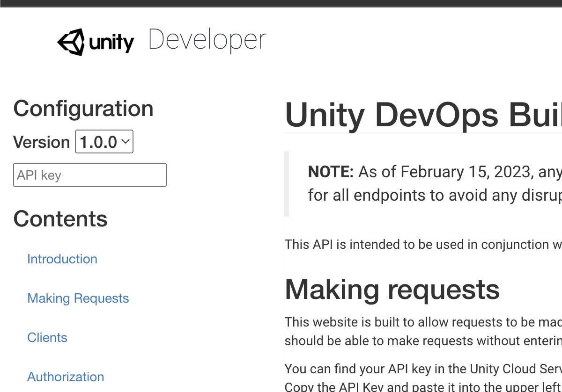
Task: Jump to the Authorization section link
Action: point(66,377)
